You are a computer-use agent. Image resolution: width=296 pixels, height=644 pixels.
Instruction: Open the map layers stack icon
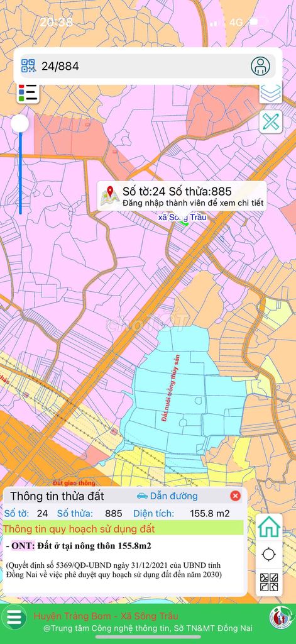(x=270, y=93)
